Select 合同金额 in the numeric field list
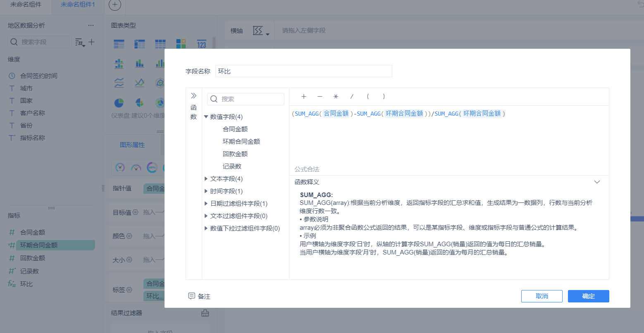Image resolution: width=644 pixels, height=333 pixels. [235, 129]
